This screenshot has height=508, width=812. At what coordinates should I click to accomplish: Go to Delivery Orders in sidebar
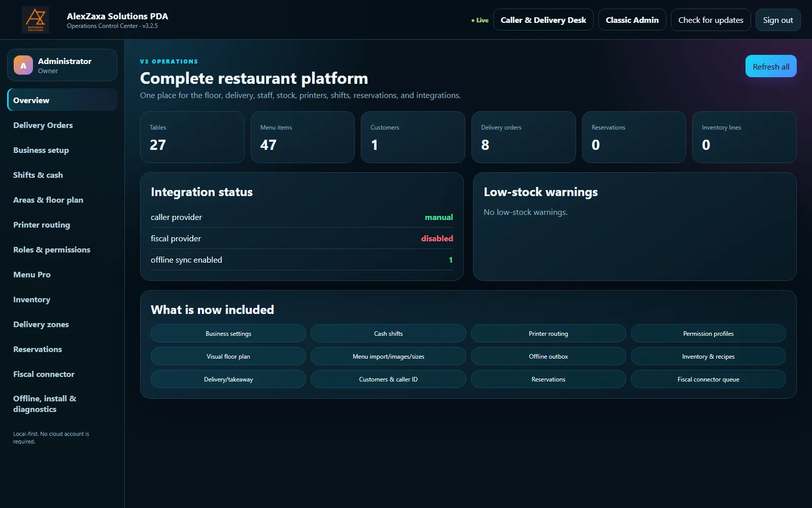(x=62, y=125)
